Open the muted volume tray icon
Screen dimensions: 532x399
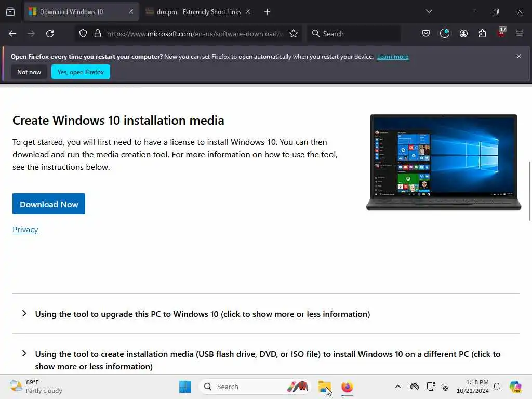[x=444, y=387]
